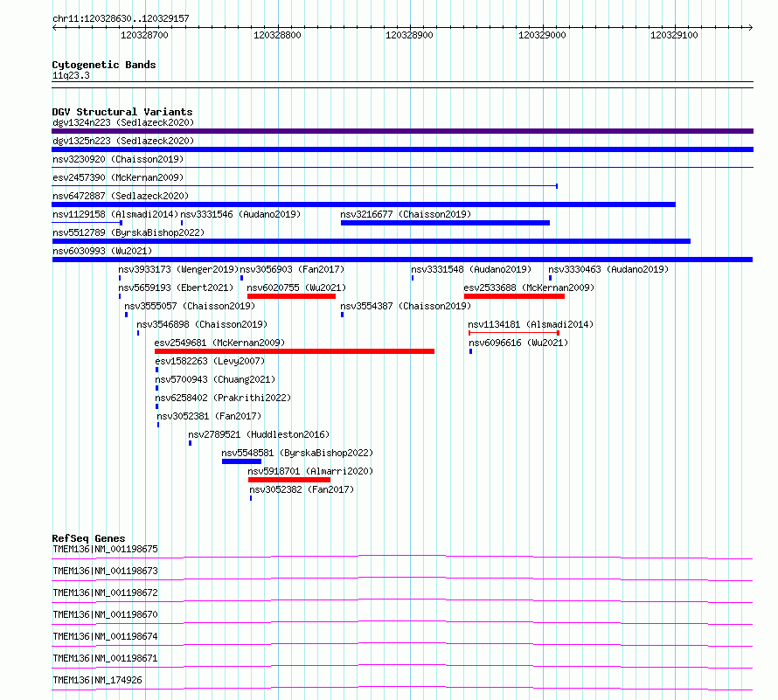Screen dimensions: 778x700
Task: Click the red bar of nsv6020755 (Wu2021)
Action: [x=291, y=296]
